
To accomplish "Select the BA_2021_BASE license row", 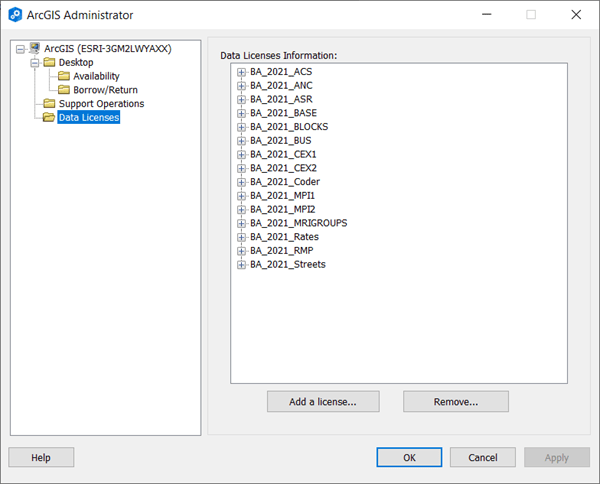I will (284, 113).
